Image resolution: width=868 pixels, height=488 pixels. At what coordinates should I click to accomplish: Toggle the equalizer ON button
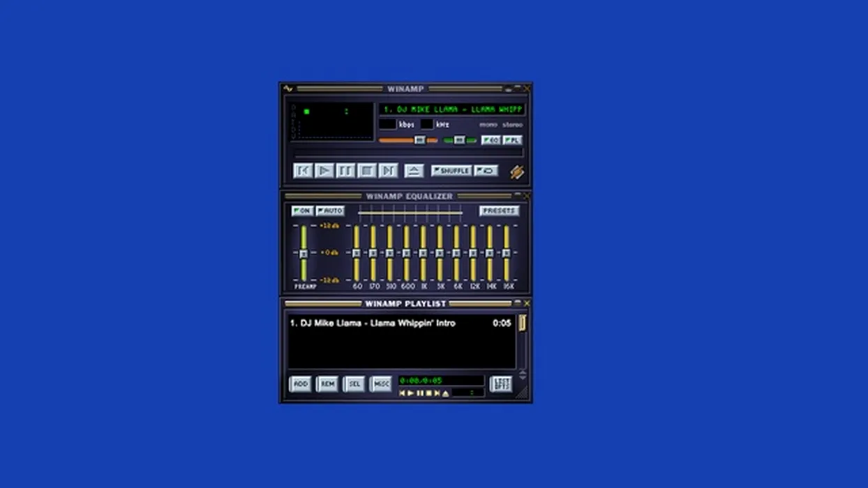302,211
